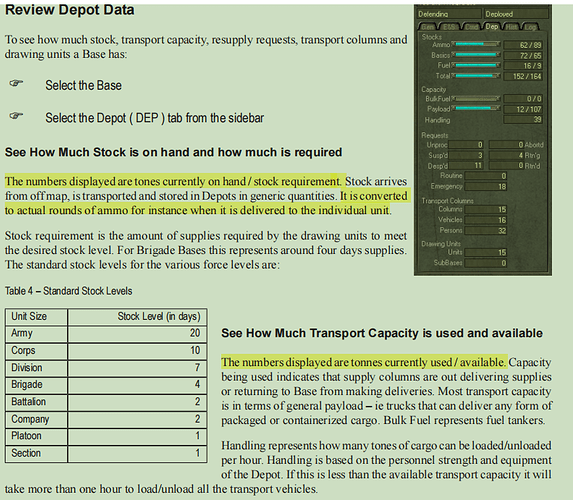This screenshot has width=573, height=500.
Task: Open the Cmd tab beside Dep
Action: coord(471,27)
